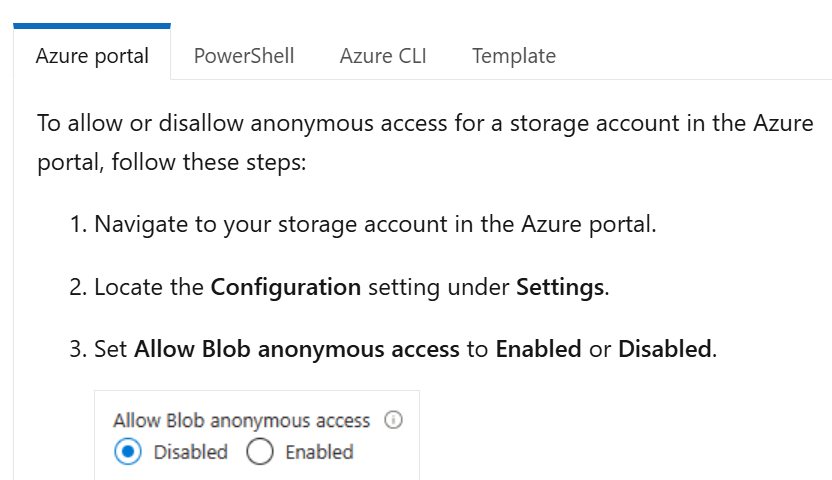Click the Disabled radio label text
The height and width of the screenshot is (480, 832).
pos(190,452)
